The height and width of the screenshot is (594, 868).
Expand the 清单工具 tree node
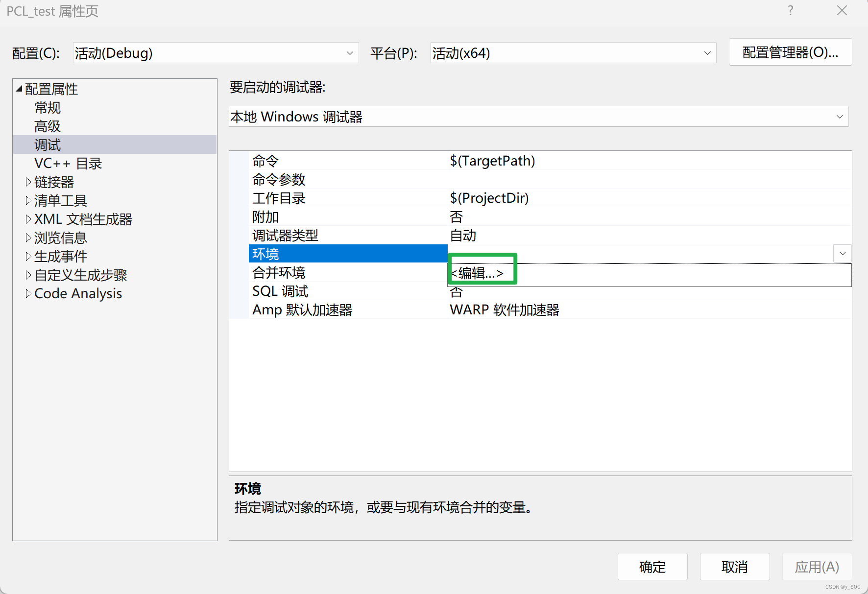(28, 200)
